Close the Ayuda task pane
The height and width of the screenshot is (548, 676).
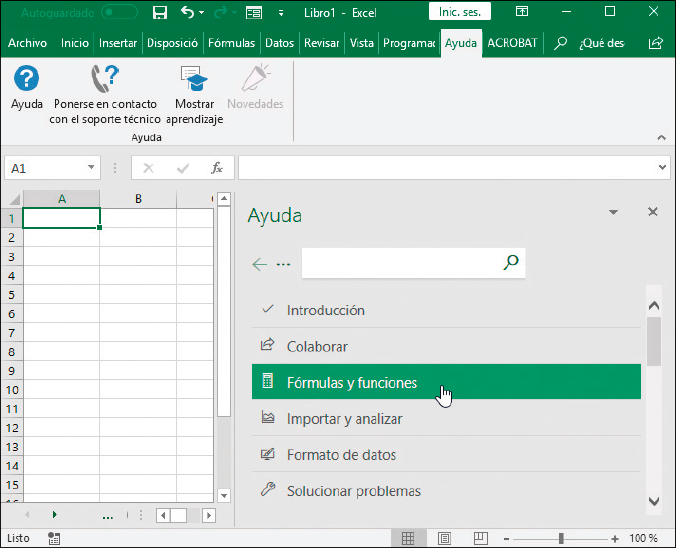point(653,212)
